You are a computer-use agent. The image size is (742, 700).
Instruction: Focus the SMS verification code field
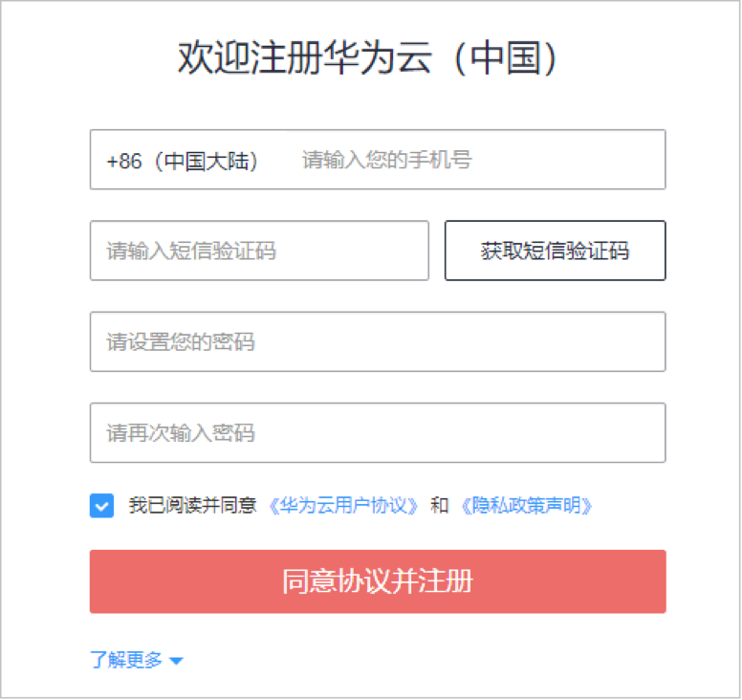(259, 252)
